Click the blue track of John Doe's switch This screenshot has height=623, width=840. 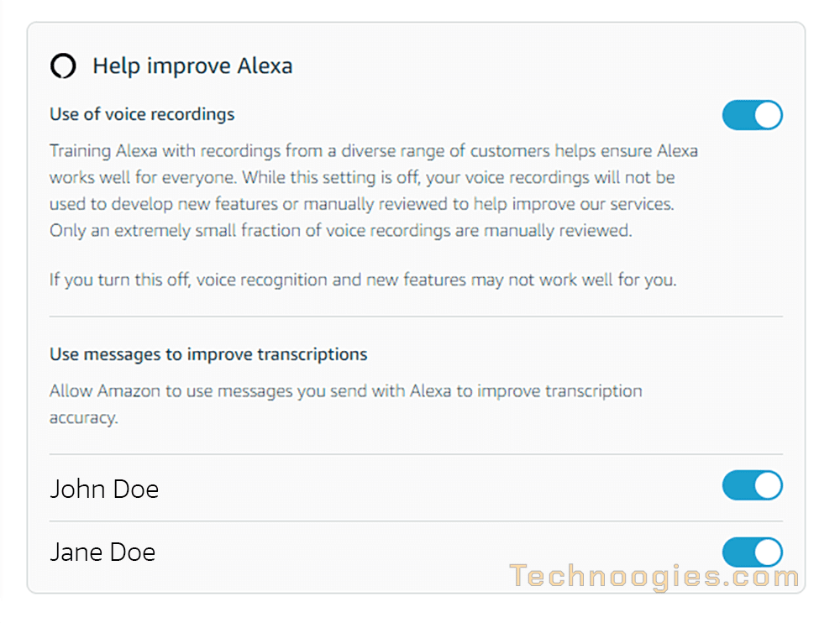coord(738,485)
